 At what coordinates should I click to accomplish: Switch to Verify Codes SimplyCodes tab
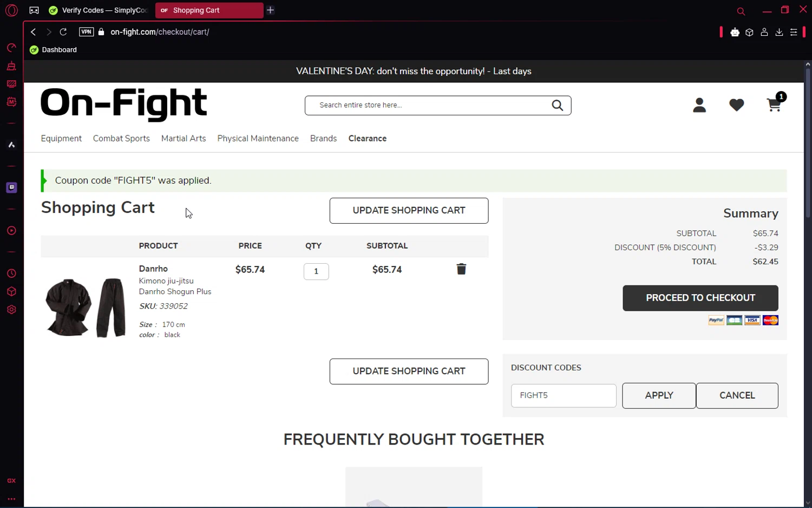tap(99, 10)
